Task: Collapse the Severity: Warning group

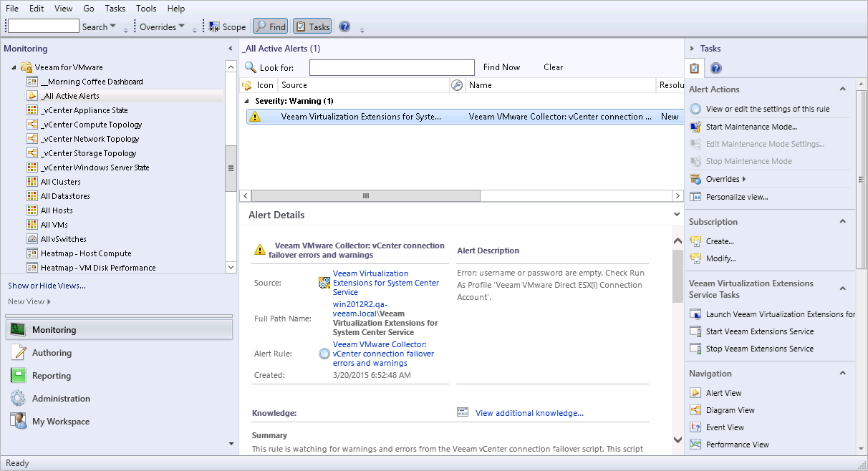Action: coord(248,101)
